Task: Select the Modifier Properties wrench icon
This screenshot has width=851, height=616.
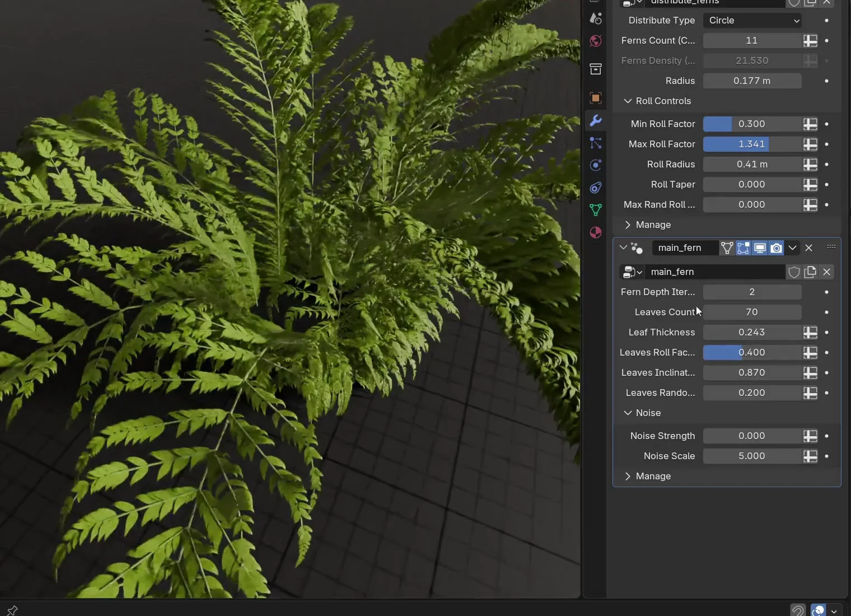Action: 596,120
